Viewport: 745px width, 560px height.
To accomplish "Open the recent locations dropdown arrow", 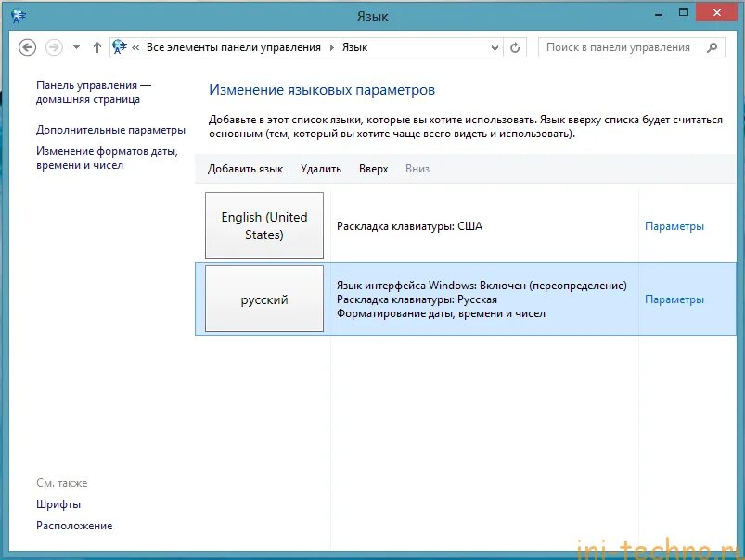I will [76, 47].
